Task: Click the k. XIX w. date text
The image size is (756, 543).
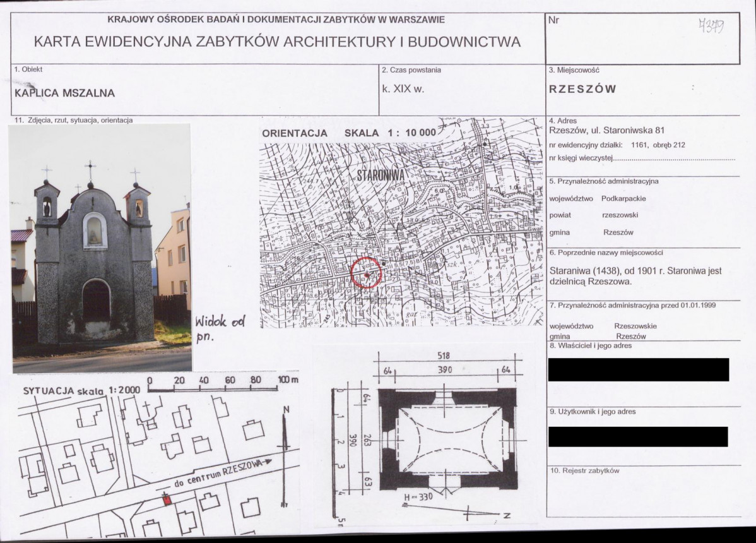Action: 403,89
